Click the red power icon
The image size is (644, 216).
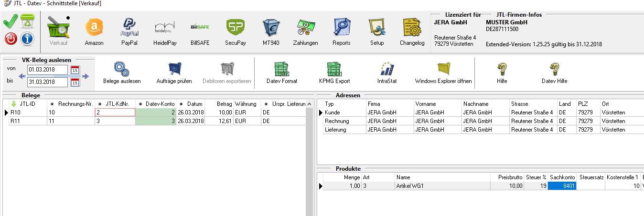(x=11, y=39)
